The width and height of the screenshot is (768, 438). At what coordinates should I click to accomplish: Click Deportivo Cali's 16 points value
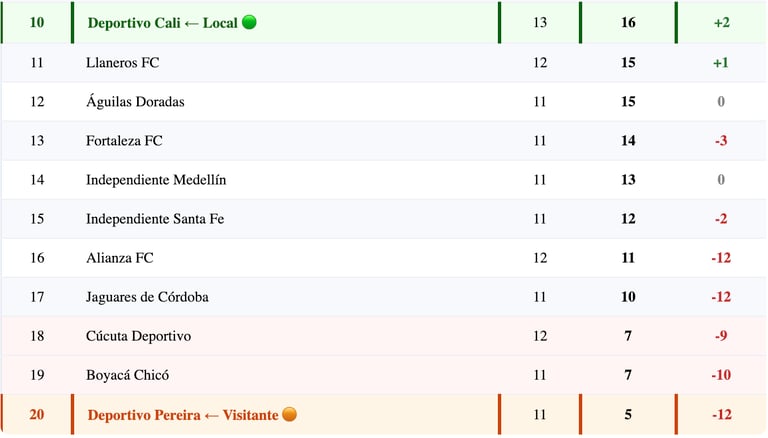628,22
